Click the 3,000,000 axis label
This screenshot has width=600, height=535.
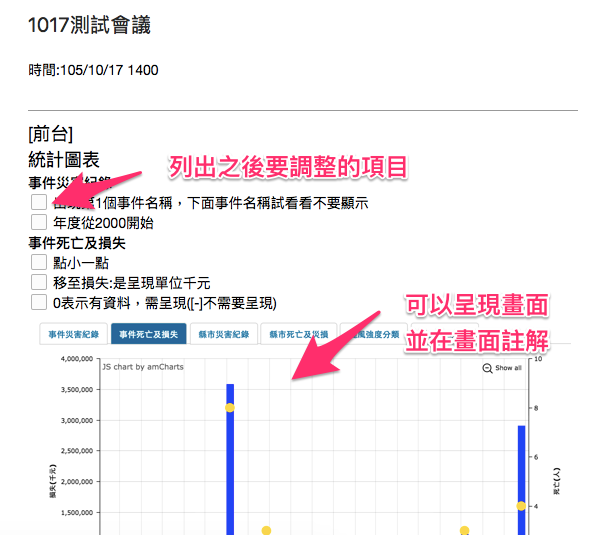pos(77,420)
